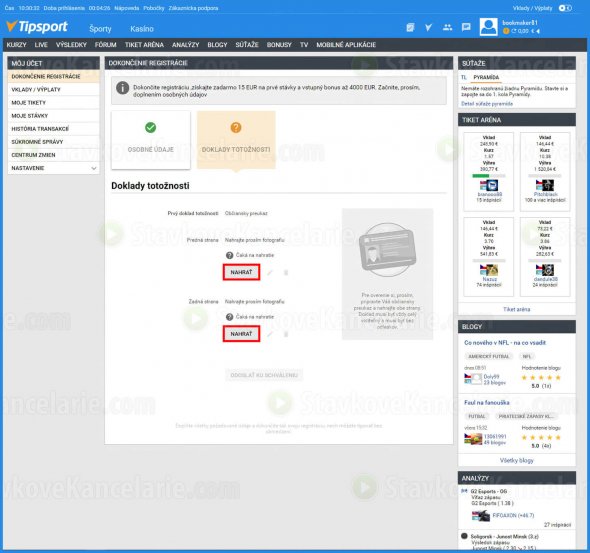Open blog Co nového v NFL
The height and width of the screenshot is (553, 590).
point(505,343)
